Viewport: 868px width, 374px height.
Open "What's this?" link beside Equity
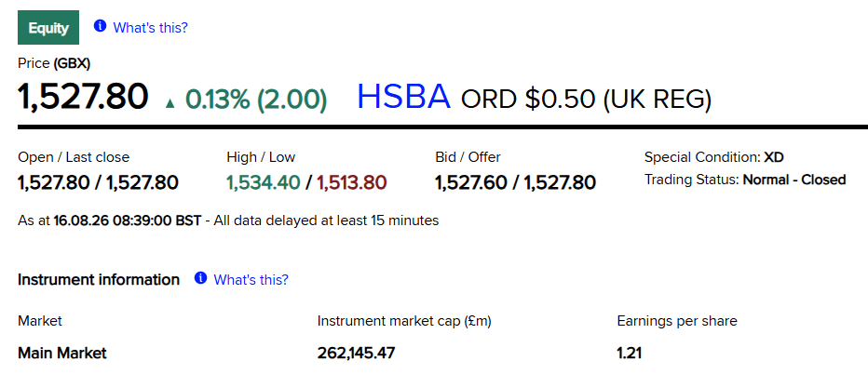151,27
